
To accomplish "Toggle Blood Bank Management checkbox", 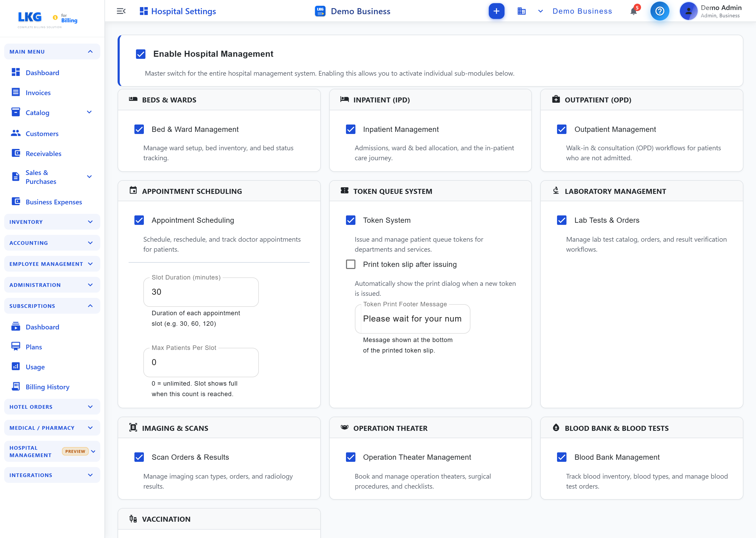I will (x=562, y=457).
